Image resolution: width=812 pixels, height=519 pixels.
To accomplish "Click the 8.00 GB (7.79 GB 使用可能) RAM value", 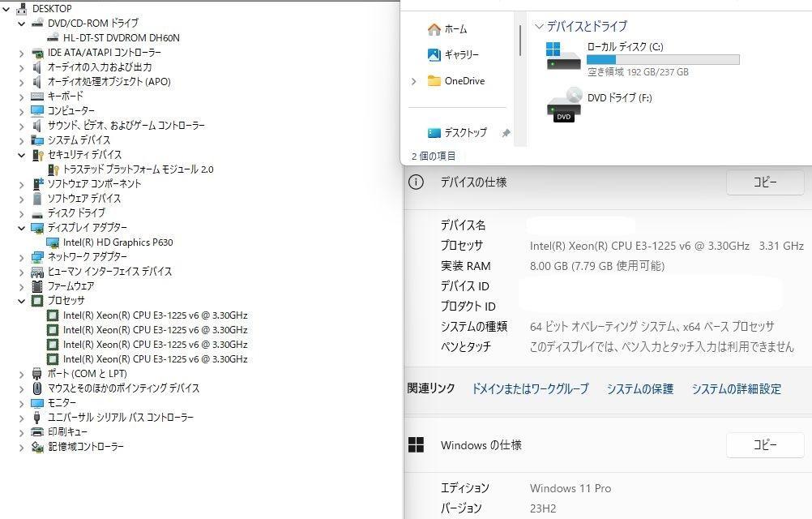I will pyautogui.click(x=597, y=266).
